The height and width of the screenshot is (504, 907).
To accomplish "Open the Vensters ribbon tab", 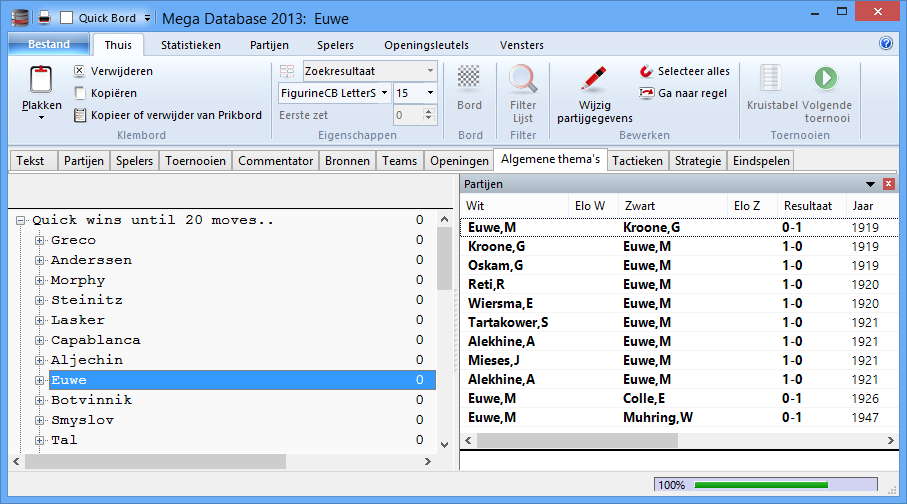I will pos(522,45).
